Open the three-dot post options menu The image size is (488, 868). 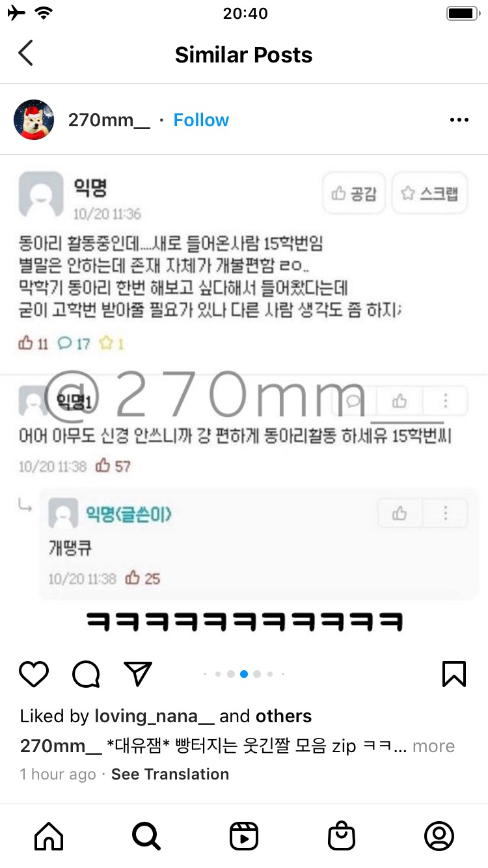click(x=459, y=120)
